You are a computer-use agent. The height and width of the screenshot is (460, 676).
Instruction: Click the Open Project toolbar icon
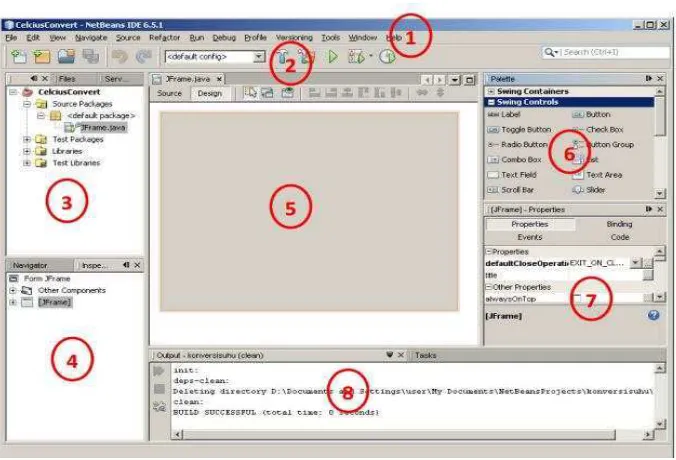66,56
